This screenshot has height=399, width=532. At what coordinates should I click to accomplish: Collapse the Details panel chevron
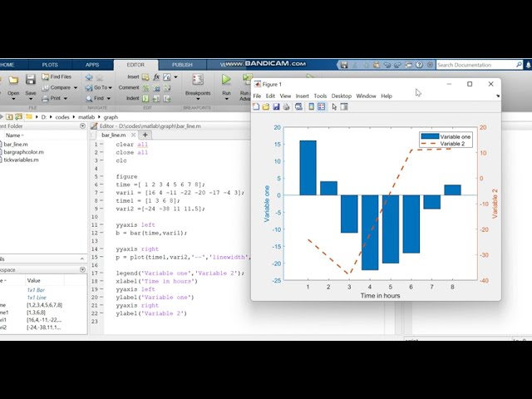pyautogui.click(x=82, y=259)
